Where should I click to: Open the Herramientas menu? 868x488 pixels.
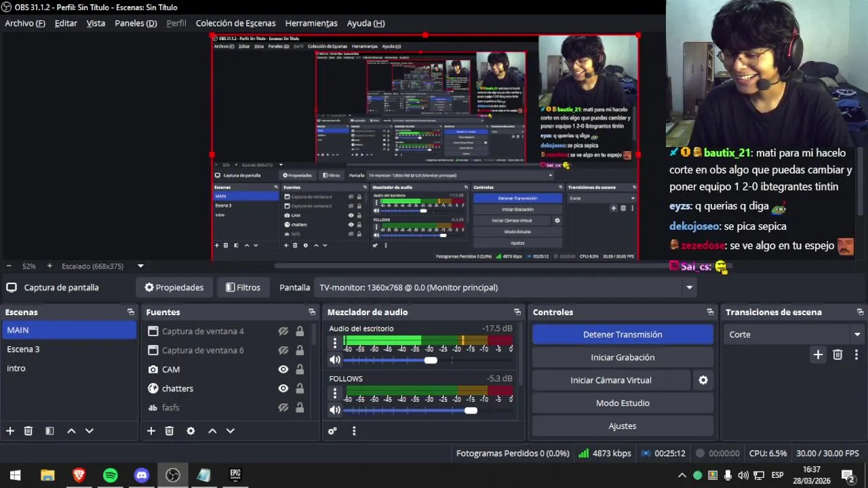pos(311,23)
